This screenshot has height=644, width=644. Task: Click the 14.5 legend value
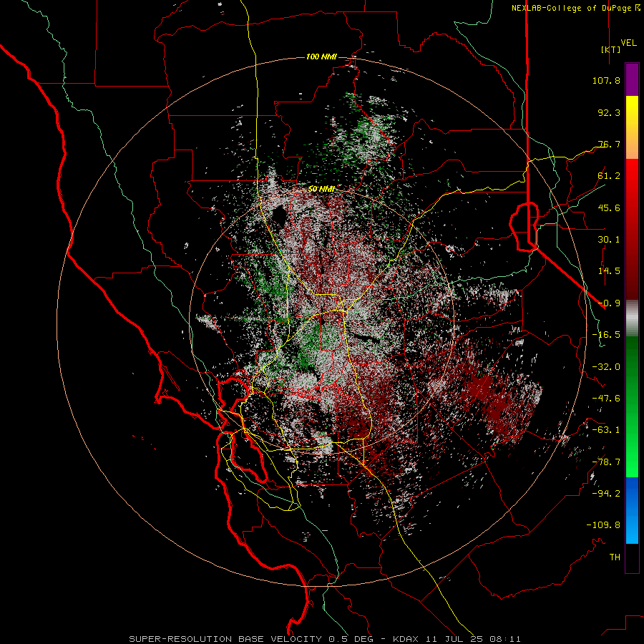point(609,271)
